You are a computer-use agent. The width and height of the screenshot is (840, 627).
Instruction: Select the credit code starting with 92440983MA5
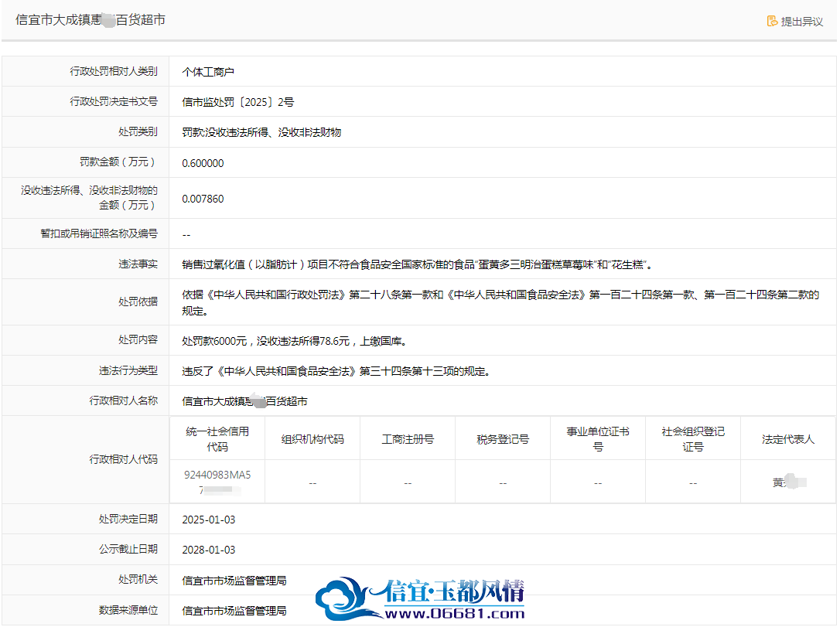click(217, 482)
